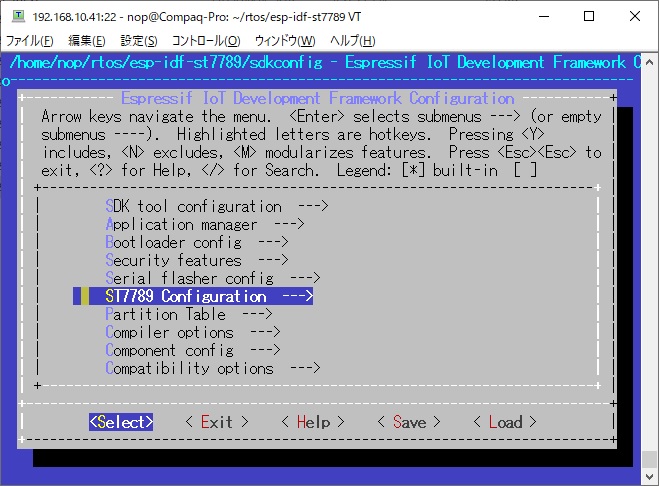Click the 'Legend: [*] built-in' text
Viewport: 659px width, 486px height.
click(x=417, y=170)
